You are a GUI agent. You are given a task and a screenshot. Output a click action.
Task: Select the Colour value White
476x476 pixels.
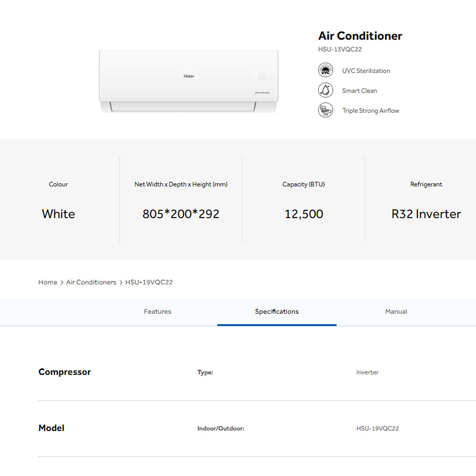pos(58,214)
